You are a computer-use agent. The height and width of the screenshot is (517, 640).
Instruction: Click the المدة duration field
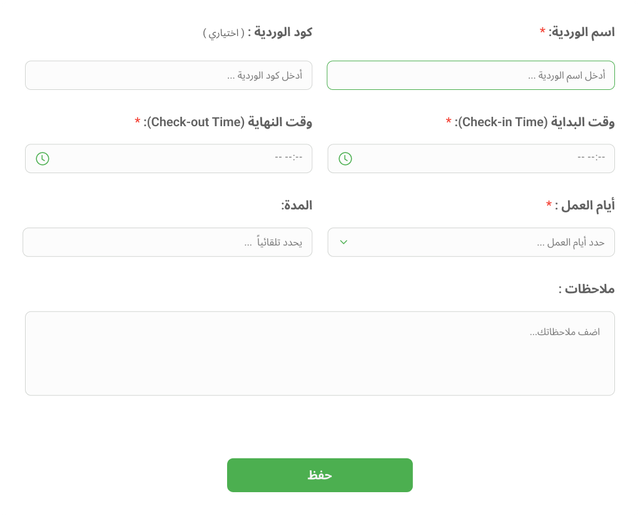click(x=168, y=242)
